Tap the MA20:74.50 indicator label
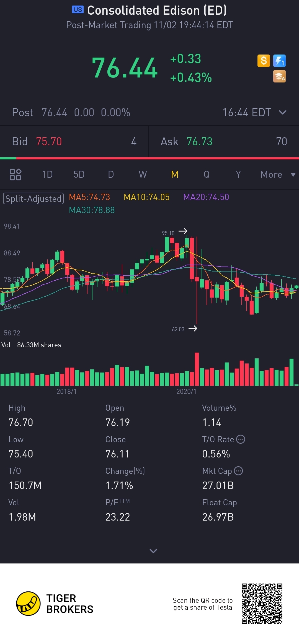Screen dimensions: 299x644 (x=206, y=197)
